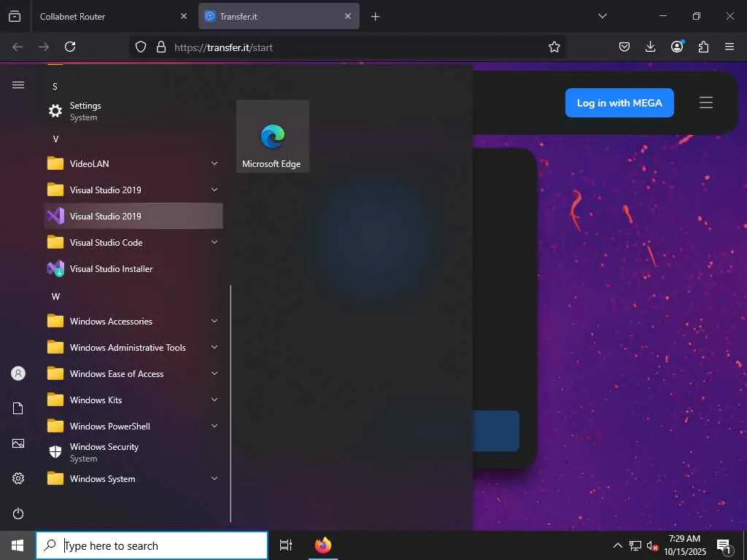Viewport: 747px width, 560px height.
Task: Open Settings gear in Start sidebar
Action: tap(18, 478)
